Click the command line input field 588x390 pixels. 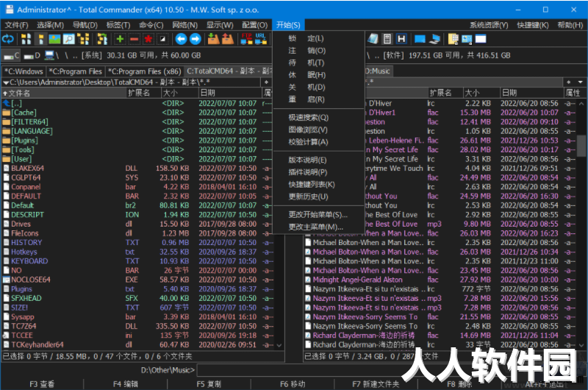(x=390, y=370)
